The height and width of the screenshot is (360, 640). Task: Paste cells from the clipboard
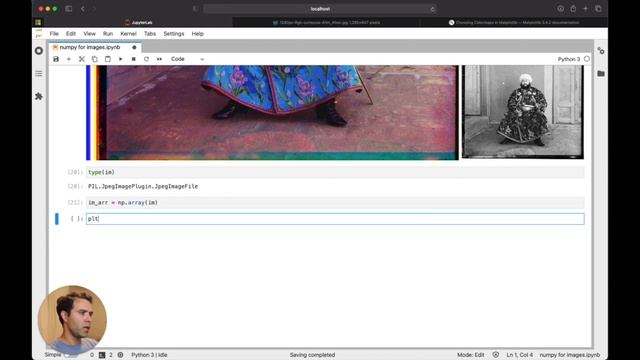coord(108,59)
